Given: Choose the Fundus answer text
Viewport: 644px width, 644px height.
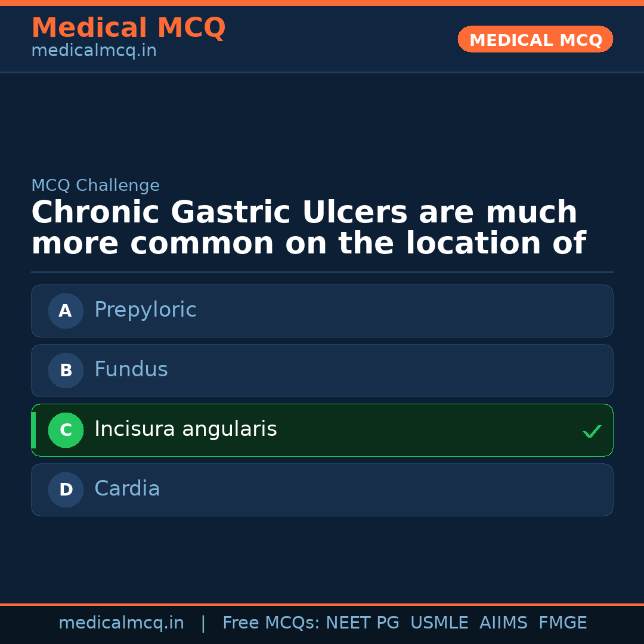Looking at the screenshot, I should [131, 370].
